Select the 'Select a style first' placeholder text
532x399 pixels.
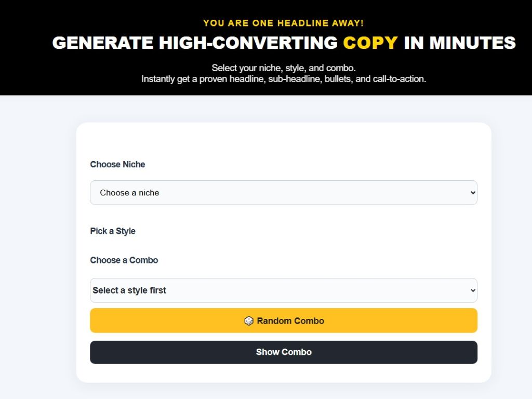pos(129,290)
